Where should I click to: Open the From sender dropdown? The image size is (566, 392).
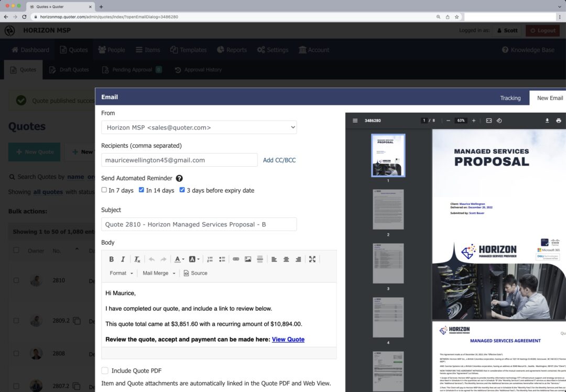tap(199, 127)
